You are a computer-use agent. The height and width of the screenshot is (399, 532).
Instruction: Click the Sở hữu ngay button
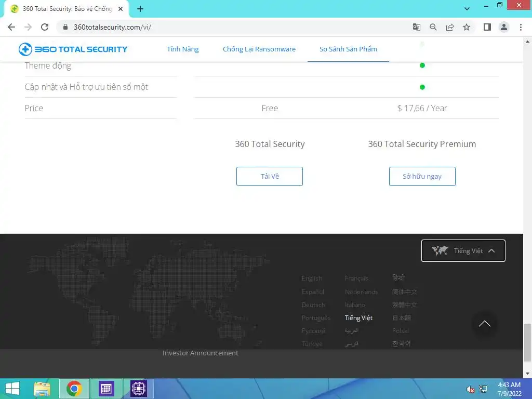pos(422,177)
